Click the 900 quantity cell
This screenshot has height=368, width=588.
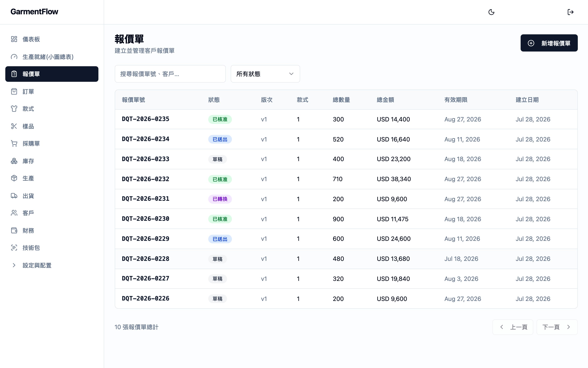338,219
